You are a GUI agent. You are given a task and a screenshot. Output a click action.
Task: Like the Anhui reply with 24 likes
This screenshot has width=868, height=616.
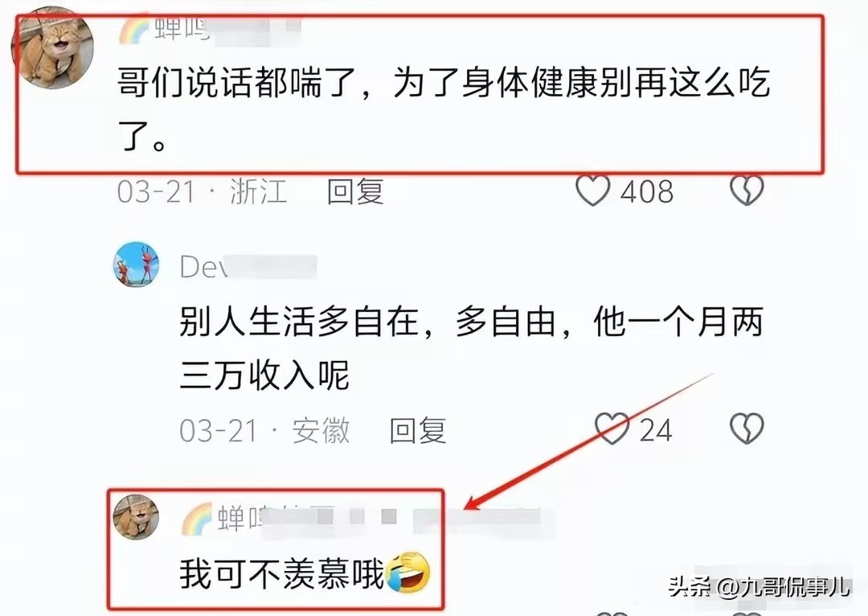click(x=612, y=429)
